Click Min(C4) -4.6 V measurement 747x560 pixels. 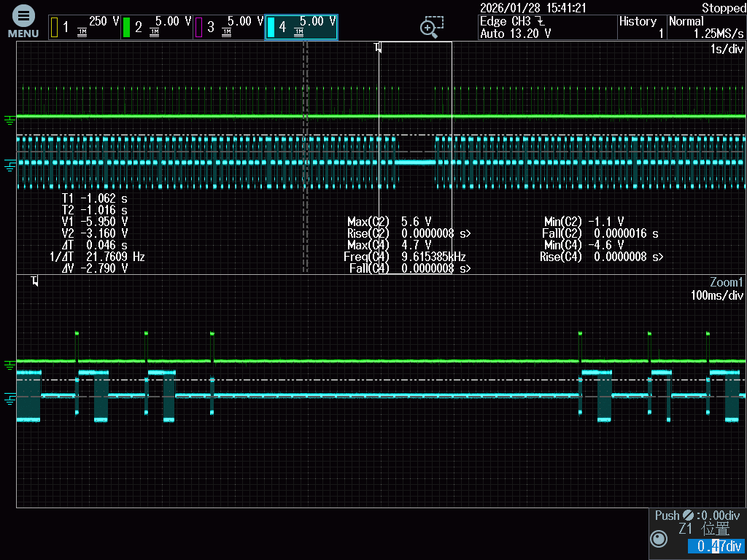(x=584, y=245)
